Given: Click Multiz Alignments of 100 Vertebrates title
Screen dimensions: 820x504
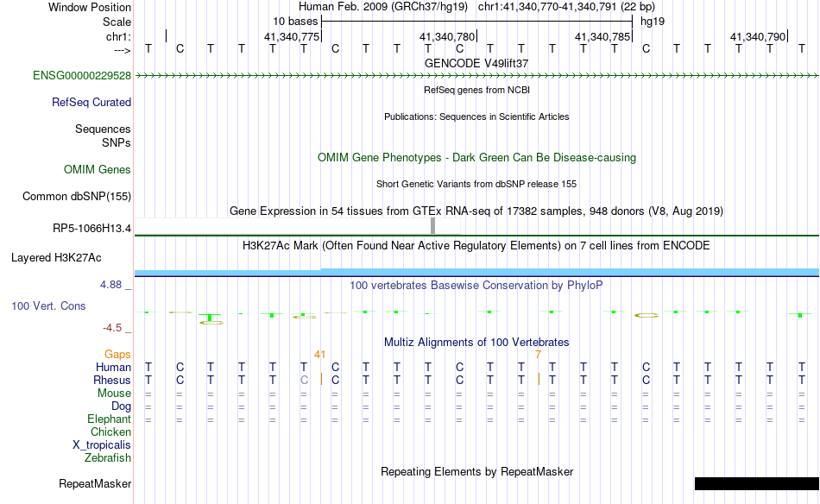Looking at the screenshot, I should tap(476, 343).
